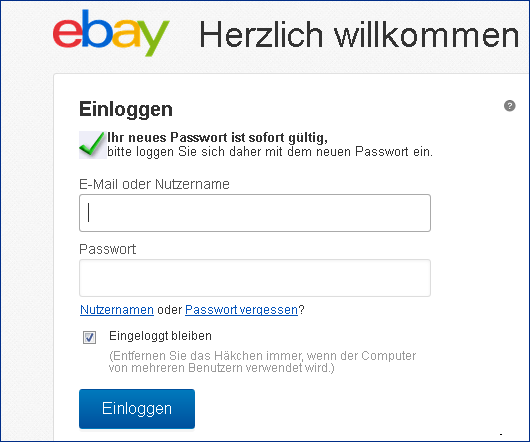530x442 pixels.
Task: Click the Herzlich willkommen heading
Action: pos(359,34)
